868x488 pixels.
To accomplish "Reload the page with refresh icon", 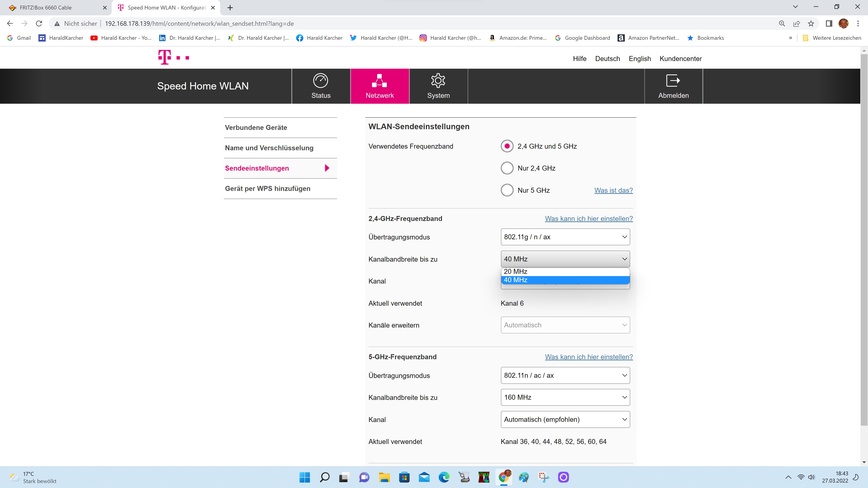I will click(x=39, y=23).
